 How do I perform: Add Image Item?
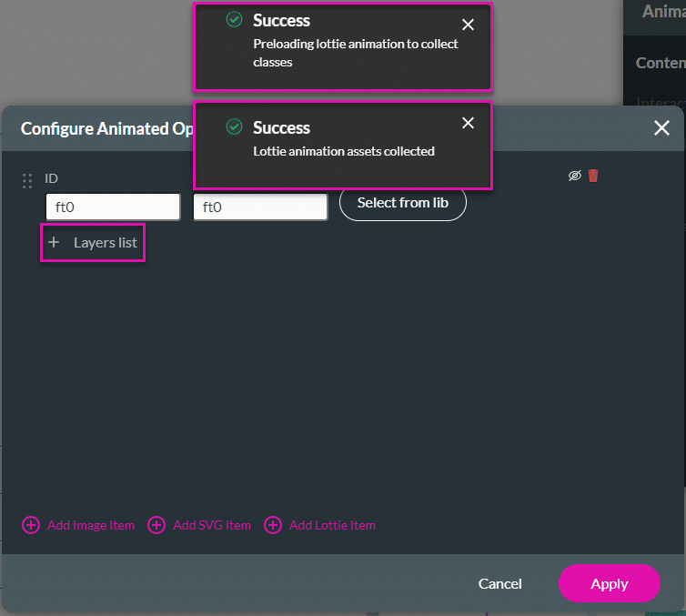click(79, 525)
